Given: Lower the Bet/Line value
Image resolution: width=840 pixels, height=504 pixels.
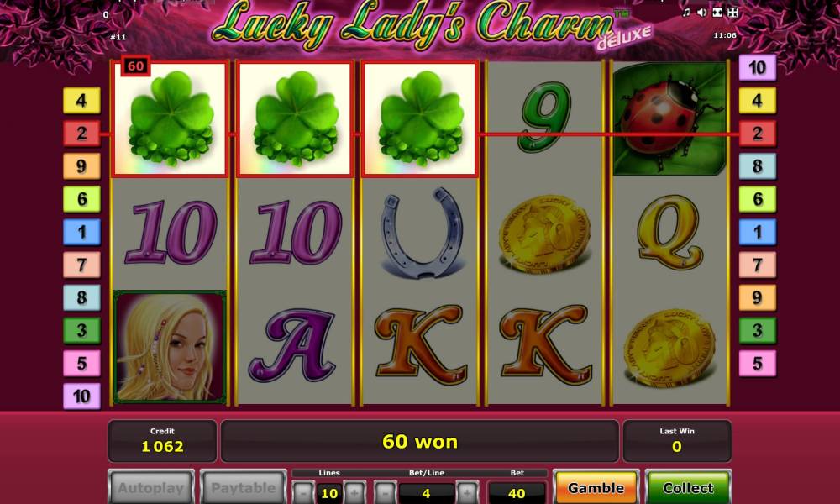Looking at the screenshot, I should tap(385, 492).
